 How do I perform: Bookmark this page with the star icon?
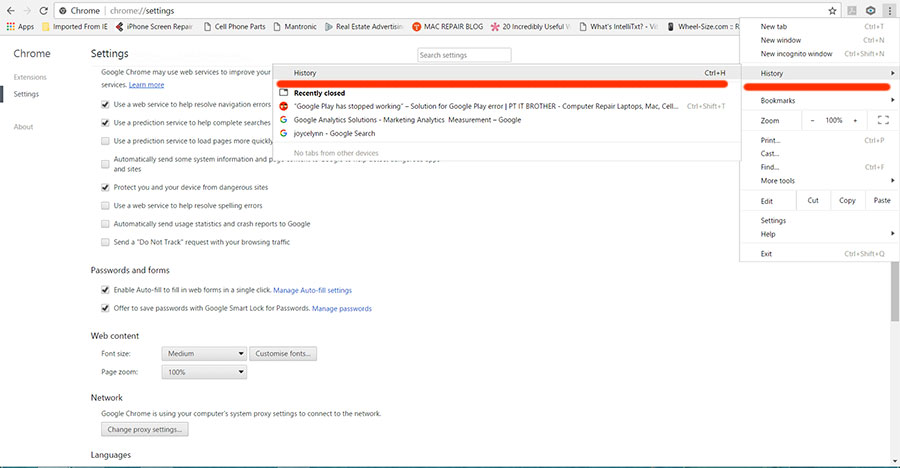coord(832,10)
